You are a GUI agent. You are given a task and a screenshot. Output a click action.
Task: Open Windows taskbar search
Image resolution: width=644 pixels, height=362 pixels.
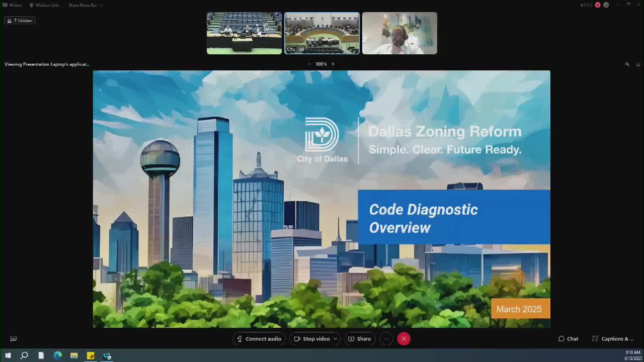point(24,355)
